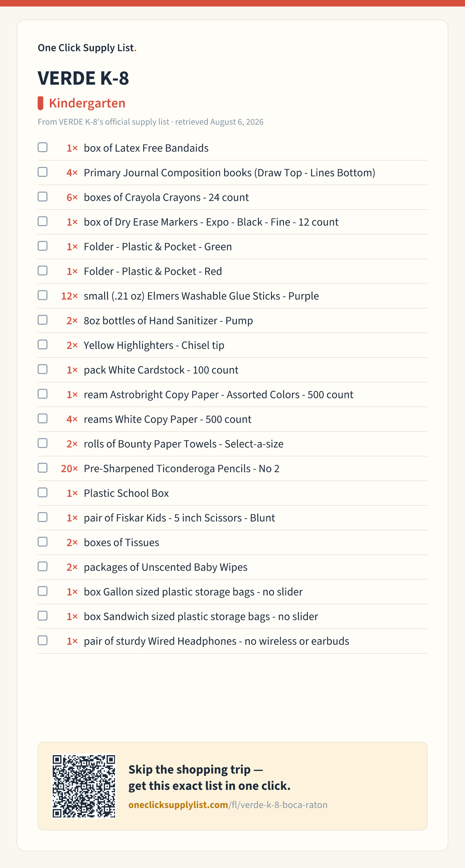
Task: Mark Elmers purple glue sticks as bought
Action: tap(42, 295)
